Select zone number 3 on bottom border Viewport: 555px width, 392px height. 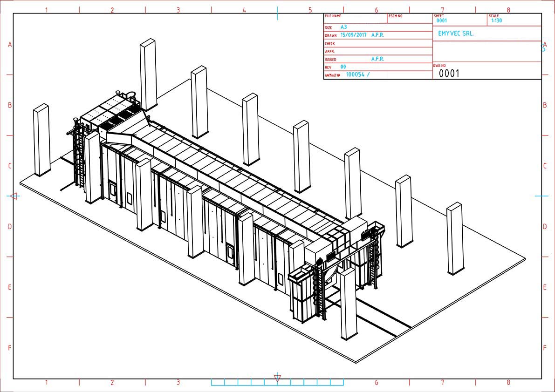coord(178,383)
